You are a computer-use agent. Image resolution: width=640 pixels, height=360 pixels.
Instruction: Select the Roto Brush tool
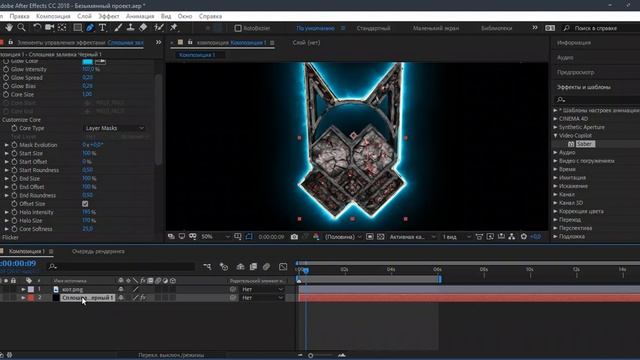coord(159,27)
